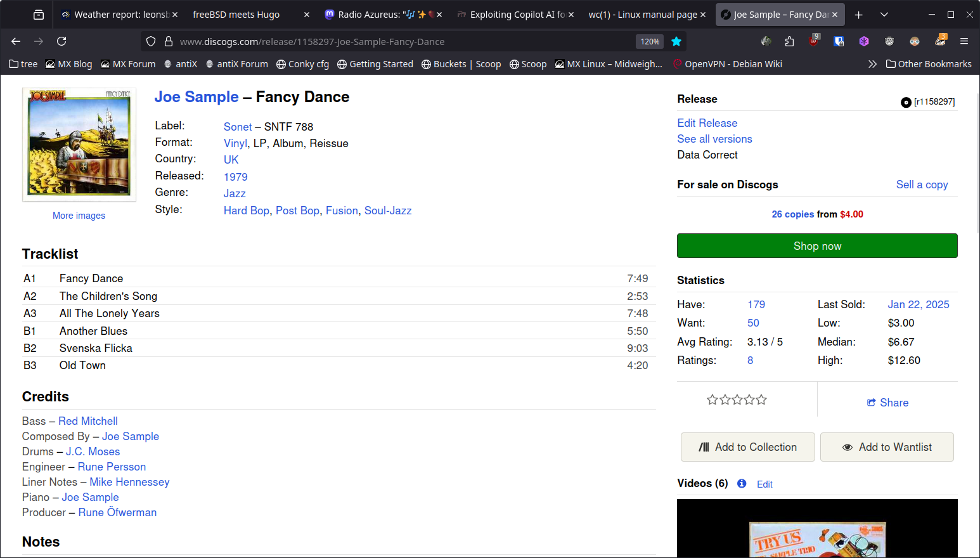Open the extension with orange 3 badge
The height and width of the screenshot is (558, 980).
(x=940, y=41)
